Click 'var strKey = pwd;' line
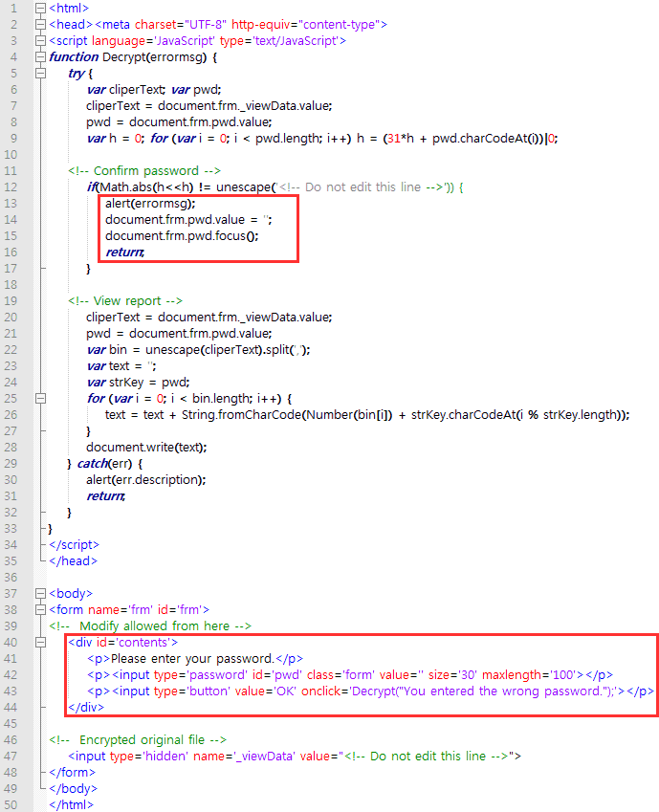 point(139,383)
